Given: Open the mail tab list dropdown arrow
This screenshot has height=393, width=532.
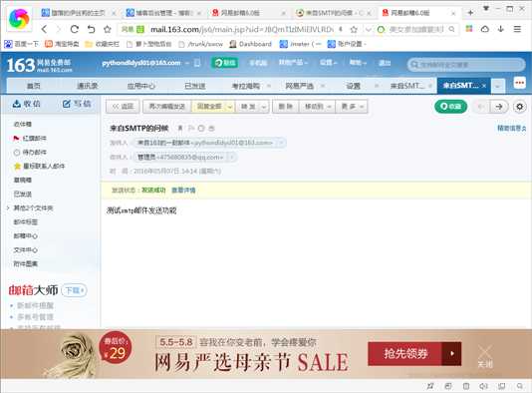Looking at the screenshot, I should click(497, 86).
